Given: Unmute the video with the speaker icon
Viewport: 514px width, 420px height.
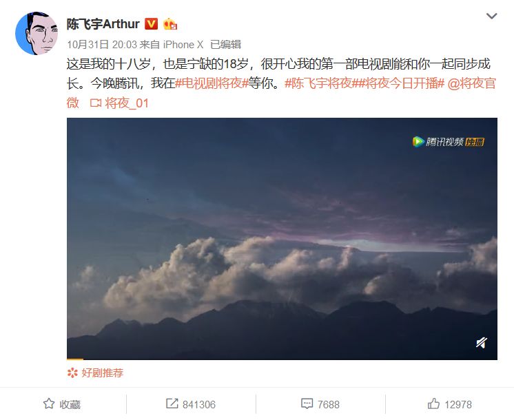Looking at the screenshot, I should [481, 343].
